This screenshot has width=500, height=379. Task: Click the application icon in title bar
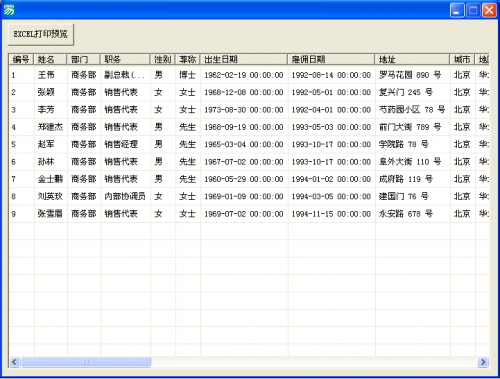point(9,10)
